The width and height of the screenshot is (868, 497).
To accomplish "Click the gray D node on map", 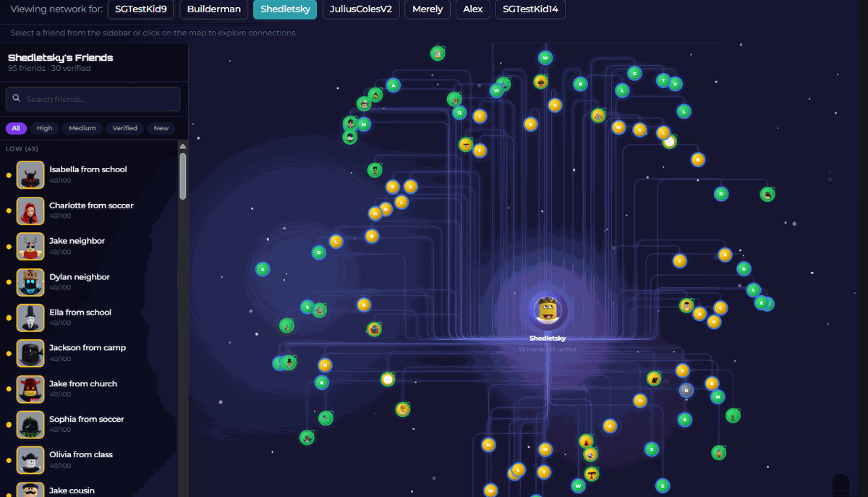I will [x=686, y=390].
